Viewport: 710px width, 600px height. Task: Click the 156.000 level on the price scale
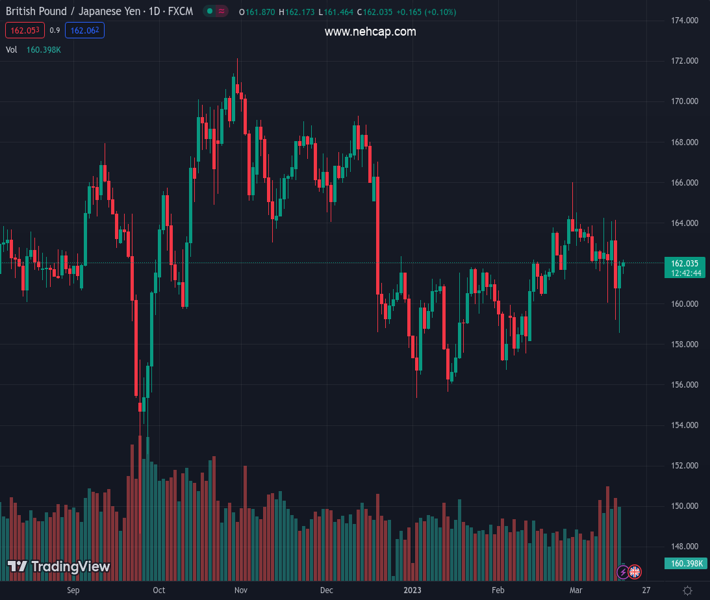click(x=684, y=385)
